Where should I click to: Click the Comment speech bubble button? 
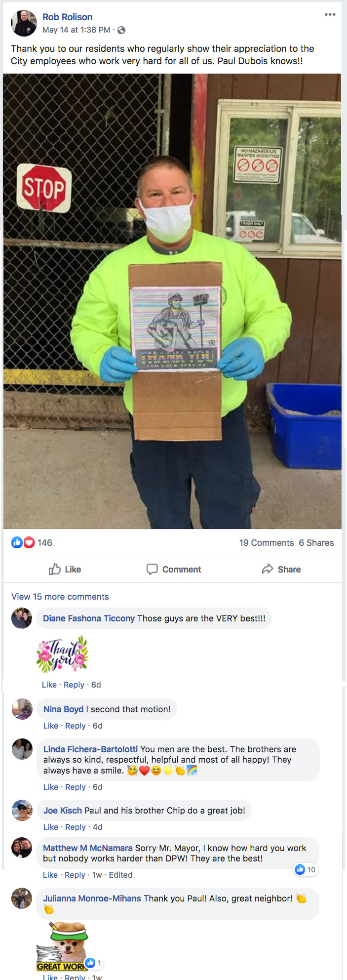pos(174,569)
